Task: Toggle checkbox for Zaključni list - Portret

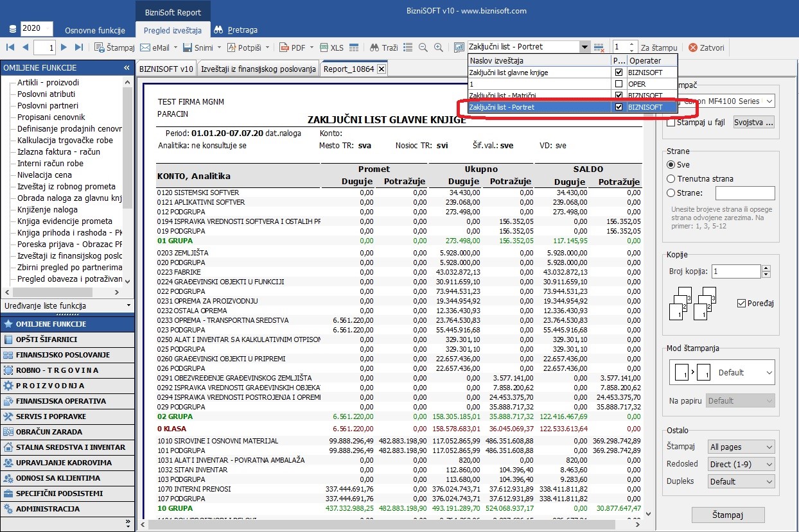Action: point(619,107)
